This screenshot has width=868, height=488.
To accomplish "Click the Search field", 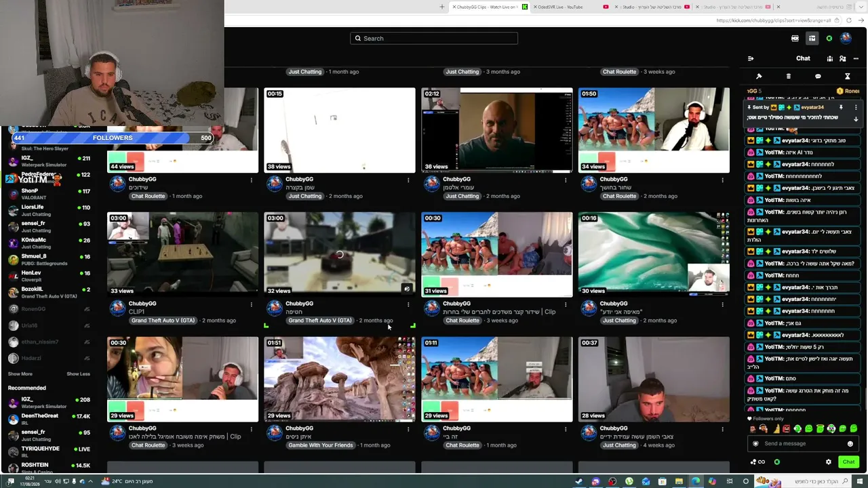I will coord(434,39).
